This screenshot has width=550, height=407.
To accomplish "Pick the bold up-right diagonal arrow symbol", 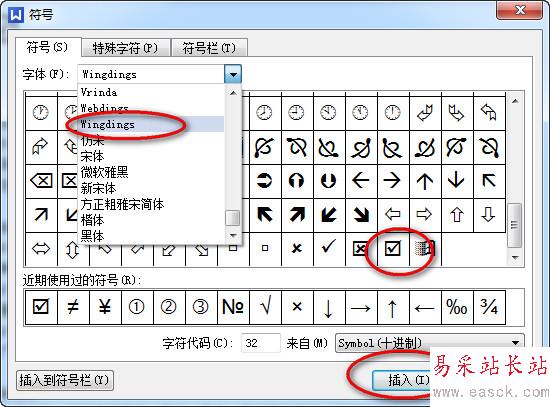I will click(297, 215).
